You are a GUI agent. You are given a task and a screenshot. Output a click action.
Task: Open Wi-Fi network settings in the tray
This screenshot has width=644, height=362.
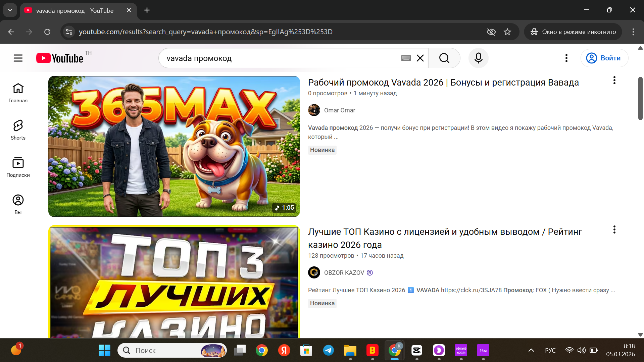(569, 351)
